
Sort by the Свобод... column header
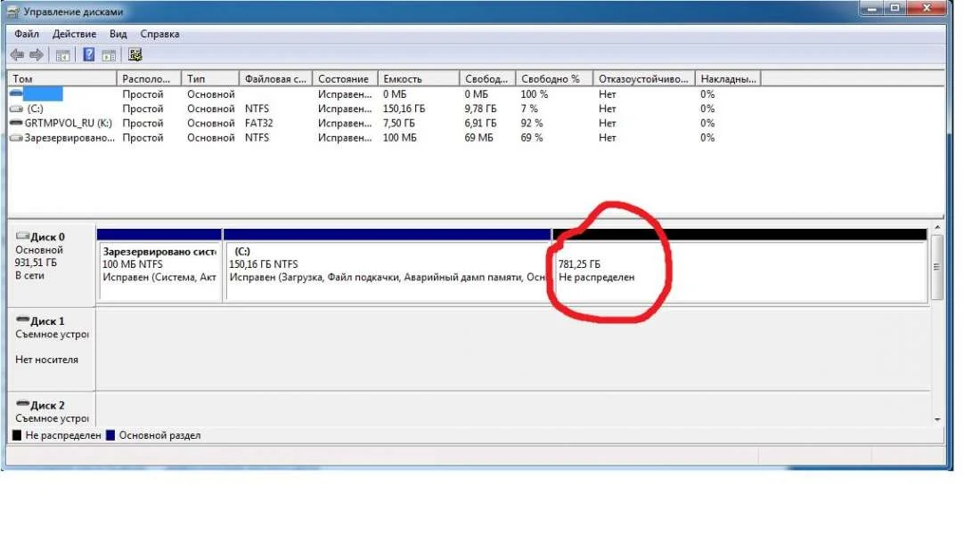click(x=487, y=78)
